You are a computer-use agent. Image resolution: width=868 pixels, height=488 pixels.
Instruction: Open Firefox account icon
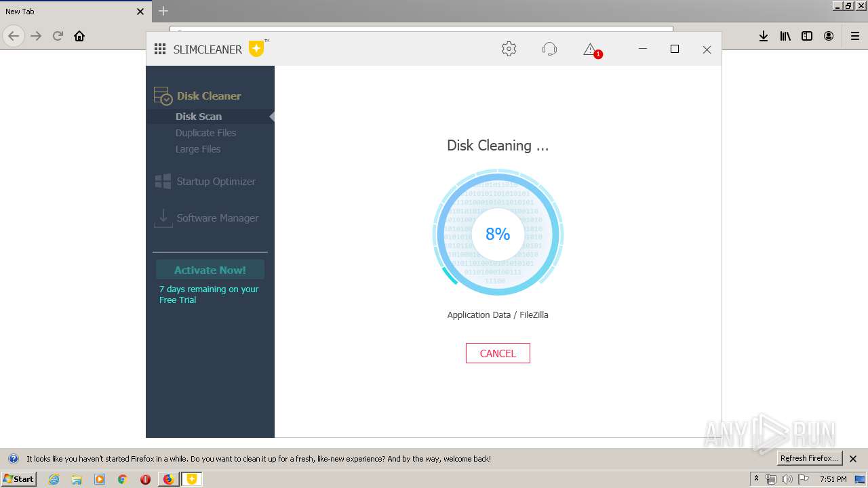(829, 36)
